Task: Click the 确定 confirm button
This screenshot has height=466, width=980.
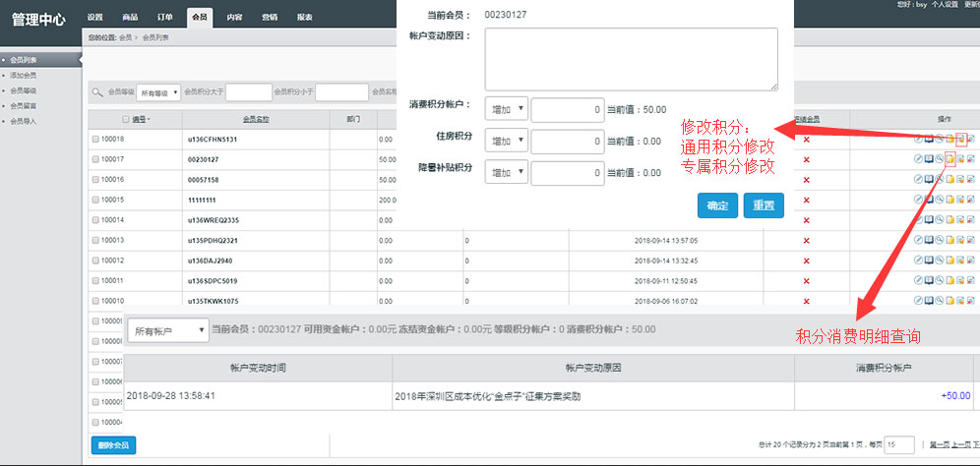Action: 717,205
